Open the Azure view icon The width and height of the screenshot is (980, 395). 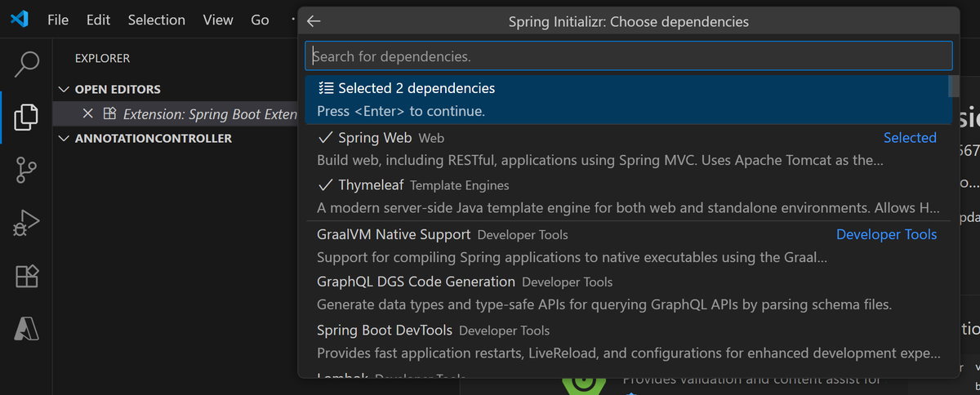[26, 328]
